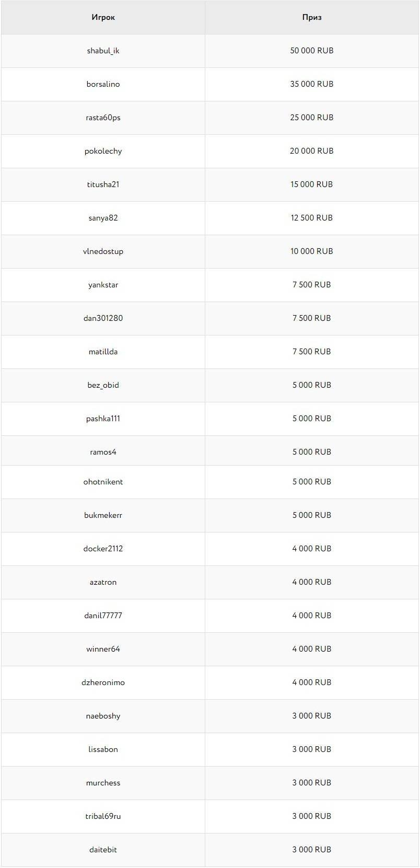Viewport: 420px width, 868px height.
Task: Select player name dzheronimo
Action: (x=103, y=682)
